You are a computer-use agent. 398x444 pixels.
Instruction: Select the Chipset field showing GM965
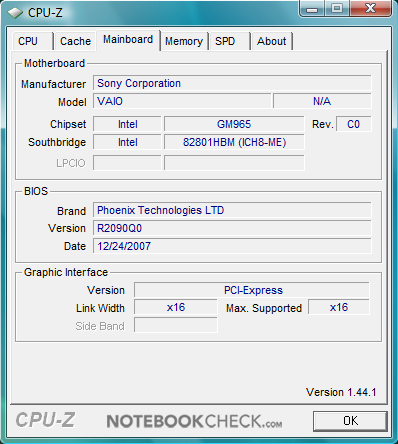(234, 124)
